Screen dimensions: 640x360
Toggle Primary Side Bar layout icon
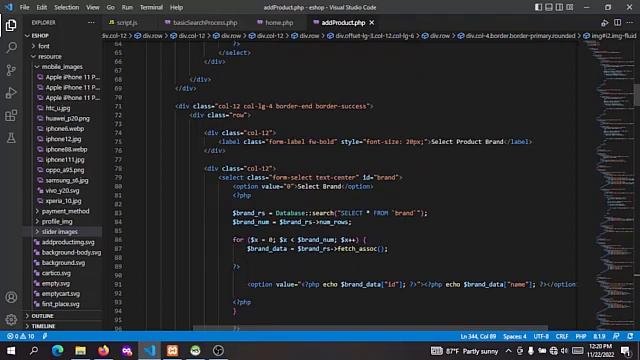click(x=538, y=7)
